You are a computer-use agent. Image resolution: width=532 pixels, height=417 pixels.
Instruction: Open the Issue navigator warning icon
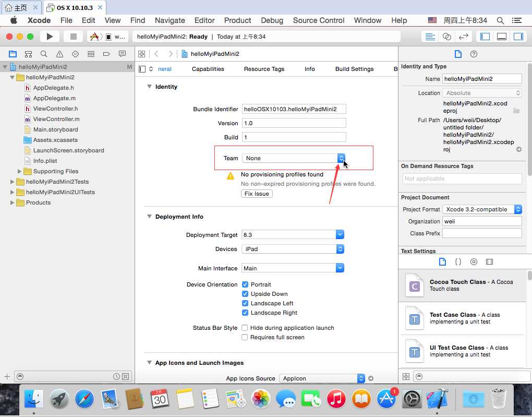(59, 54)
